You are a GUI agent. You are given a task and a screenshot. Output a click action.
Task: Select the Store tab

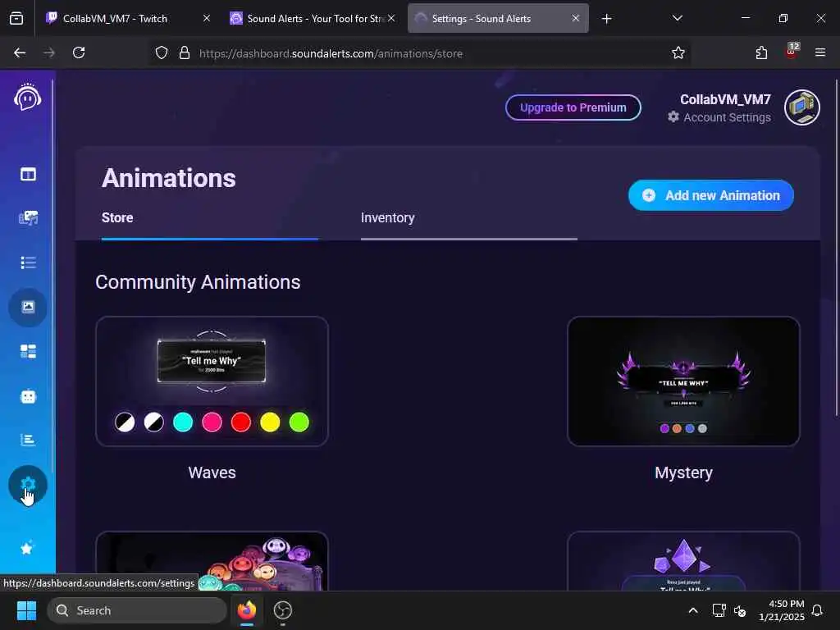coord(117,217)
